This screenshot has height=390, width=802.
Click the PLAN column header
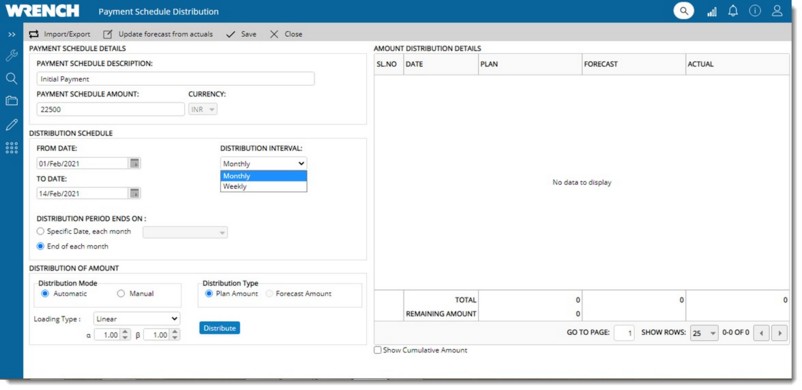coord(530,64)
